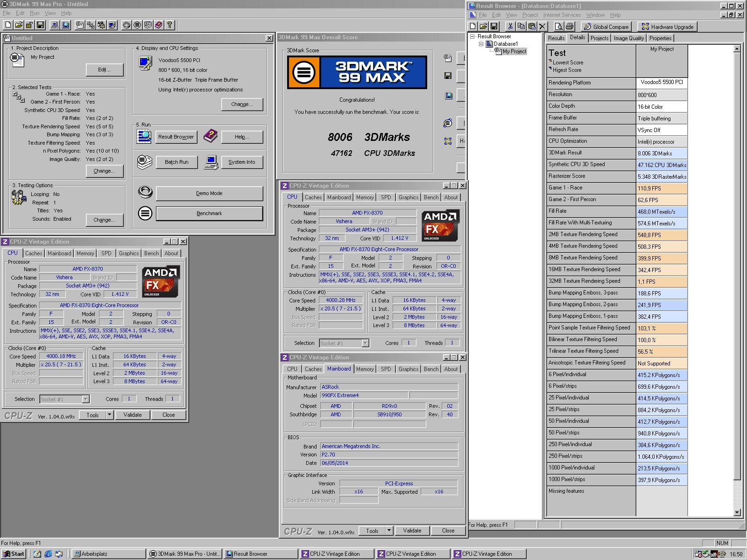Image resolution: width=747 pixels, height=560 pixels.
Task: Switch to Image Quality tab
Action: [628, 38]
